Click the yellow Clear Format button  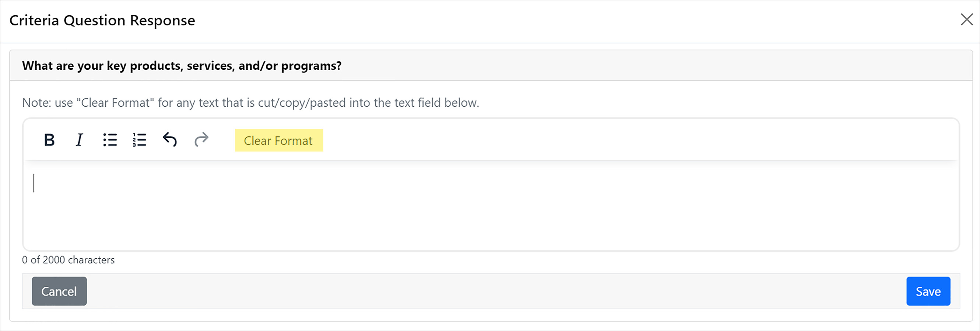(278, 140)
